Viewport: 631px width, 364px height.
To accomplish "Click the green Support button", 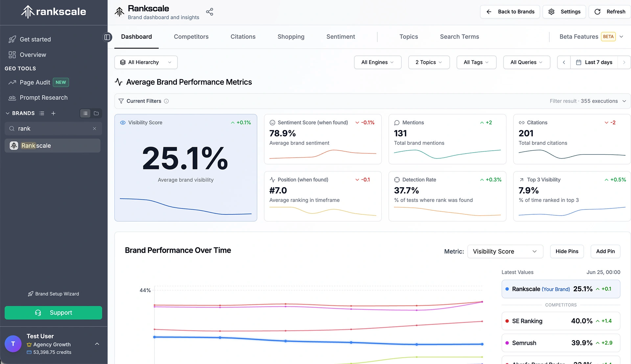I will pos(53,313).
